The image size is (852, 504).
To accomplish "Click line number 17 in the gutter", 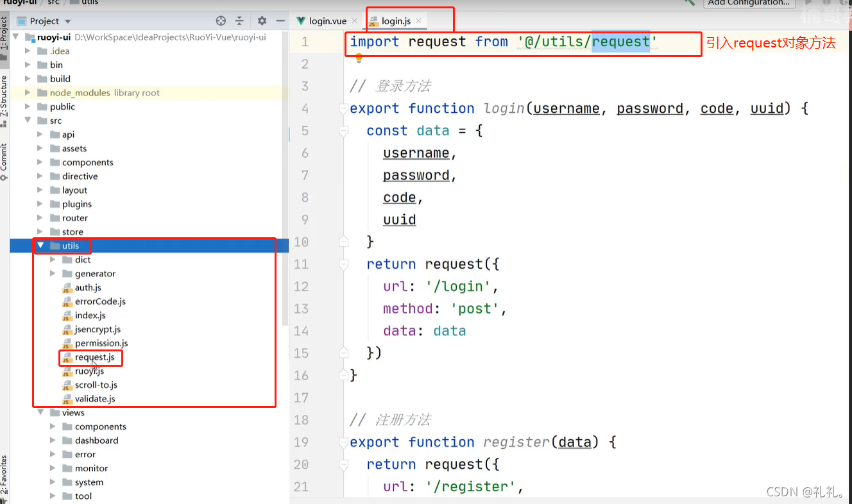I will click(x=301, y=398).
